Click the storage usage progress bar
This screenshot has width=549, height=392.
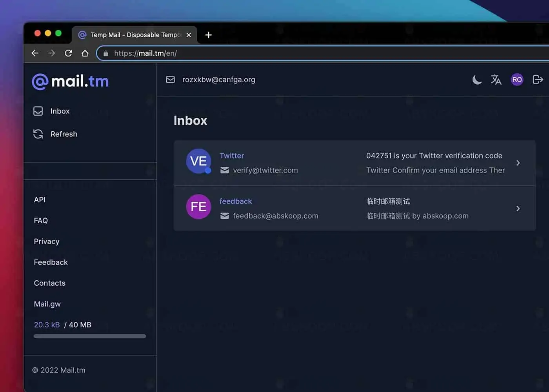89,336
